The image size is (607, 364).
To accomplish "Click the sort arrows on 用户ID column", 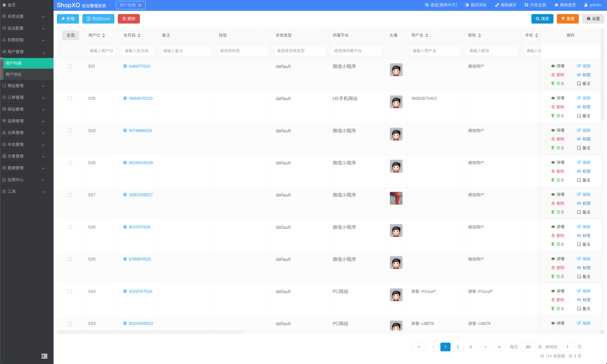I will [x=104, y=35].
